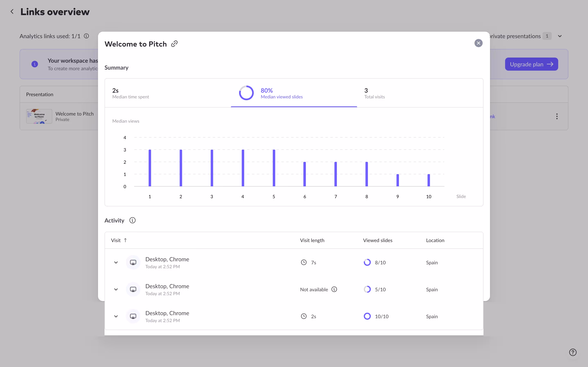Open the private presentations dropdown

560,36
